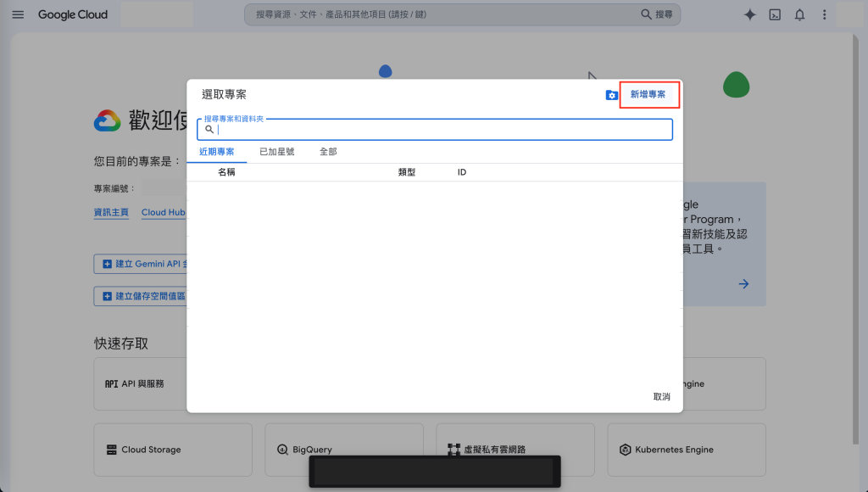Click the Gemini sparkle icon in header
The image size is (868, 492).
[749, 15]
